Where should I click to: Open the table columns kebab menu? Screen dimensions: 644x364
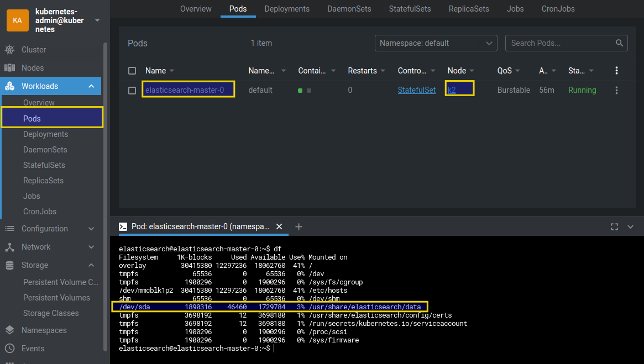(616, 71)
